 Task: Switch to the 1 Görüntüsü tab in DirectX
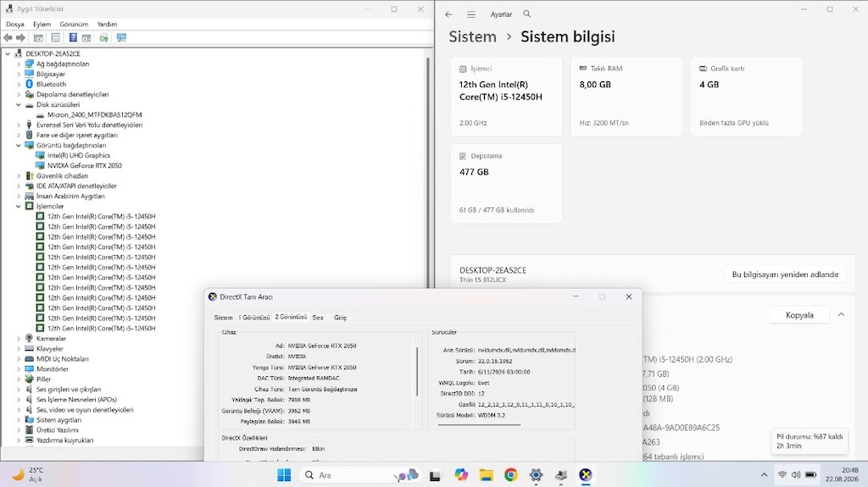pos(254,318)
